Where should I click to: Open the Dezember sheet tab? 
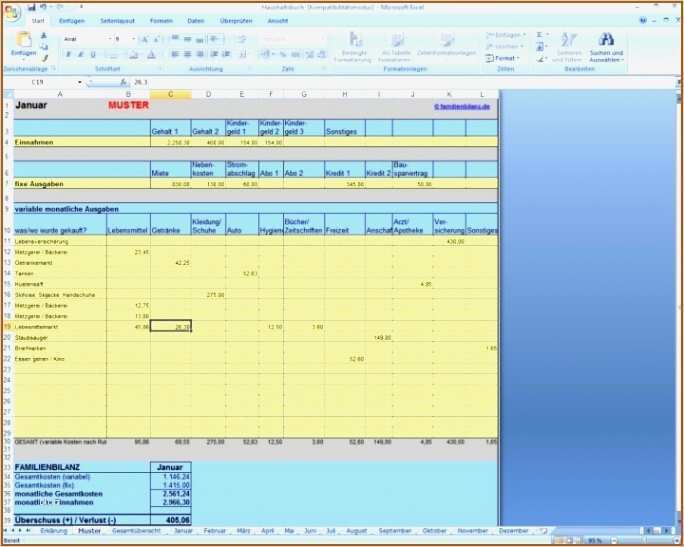[x=513, y=531]
